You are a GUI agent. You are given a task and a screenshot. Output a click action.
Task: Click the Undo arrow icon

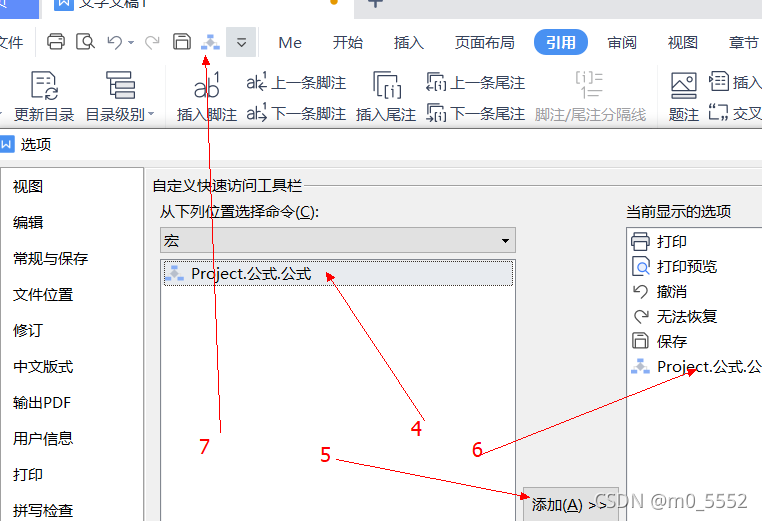click(x=115, y=42)
